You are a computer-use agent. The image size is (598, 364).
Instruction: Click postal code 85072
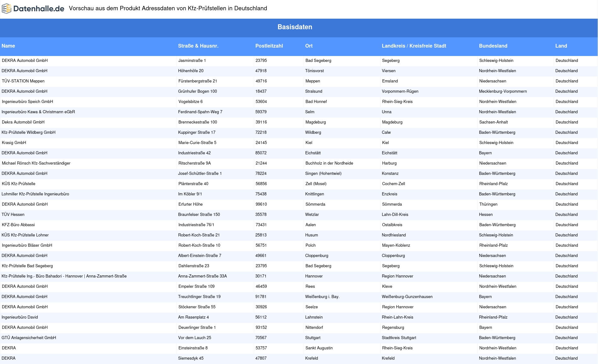click(x=261, y=153)
